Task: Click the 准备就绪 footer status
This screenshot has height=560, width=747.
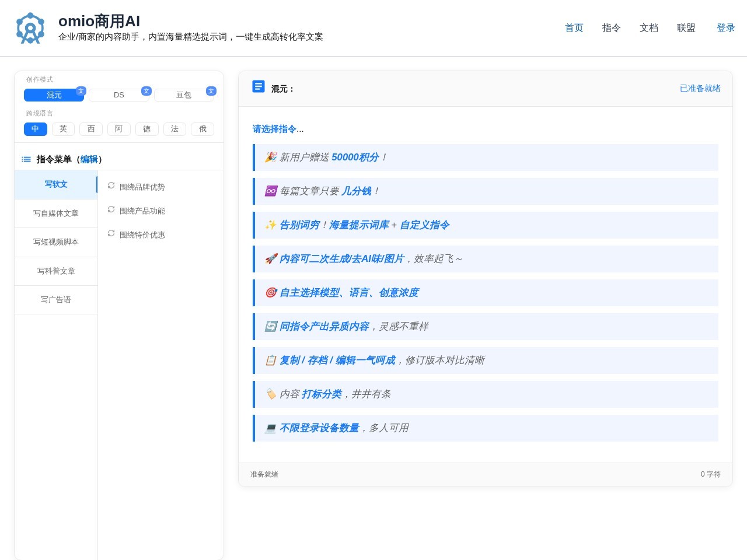Action: click(x=264, y=474)
